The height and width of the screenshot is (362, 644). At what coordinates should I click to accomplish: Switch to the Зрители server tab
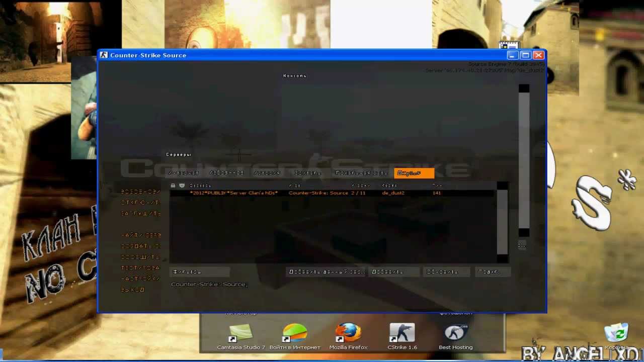pos(308,173)
